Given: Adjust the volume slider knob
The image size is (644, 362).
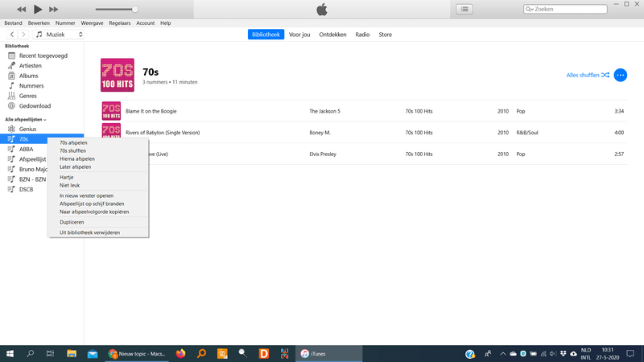Looking at the screenshot, I should [134, 9].
